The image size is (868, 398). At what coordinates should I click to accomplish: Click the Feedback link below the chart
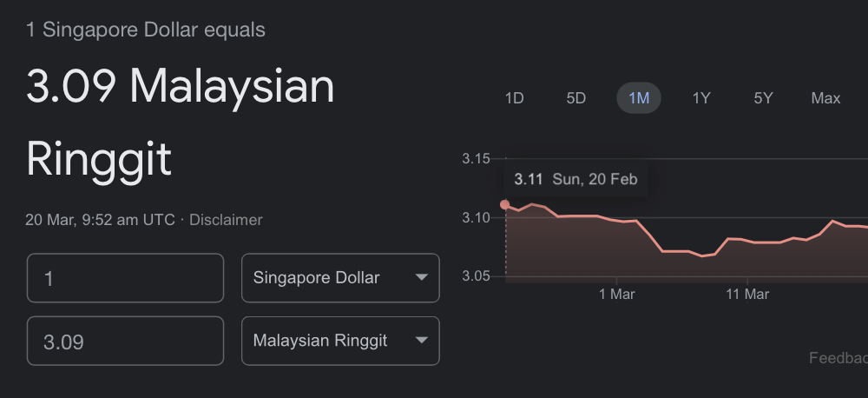838,358
